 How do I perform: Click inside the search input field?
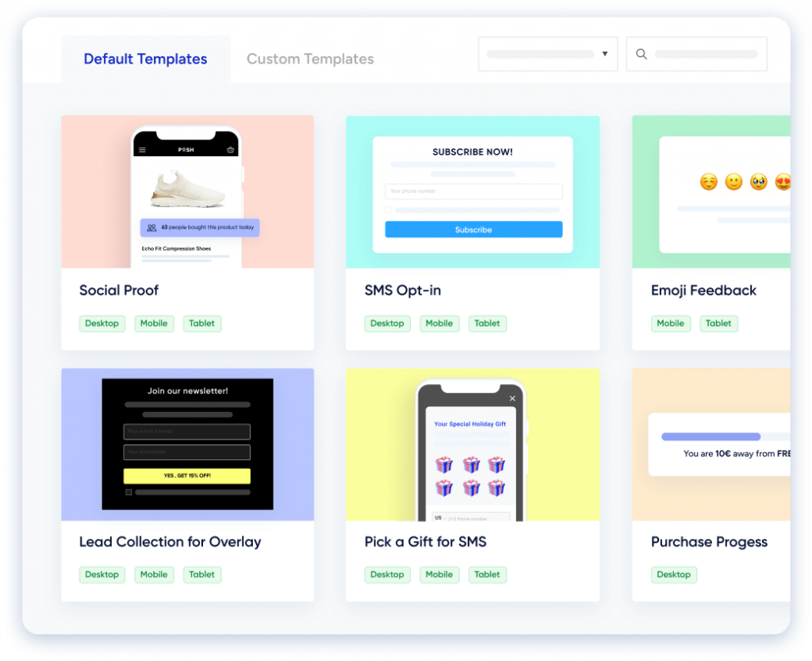click(x=706, y=54)
